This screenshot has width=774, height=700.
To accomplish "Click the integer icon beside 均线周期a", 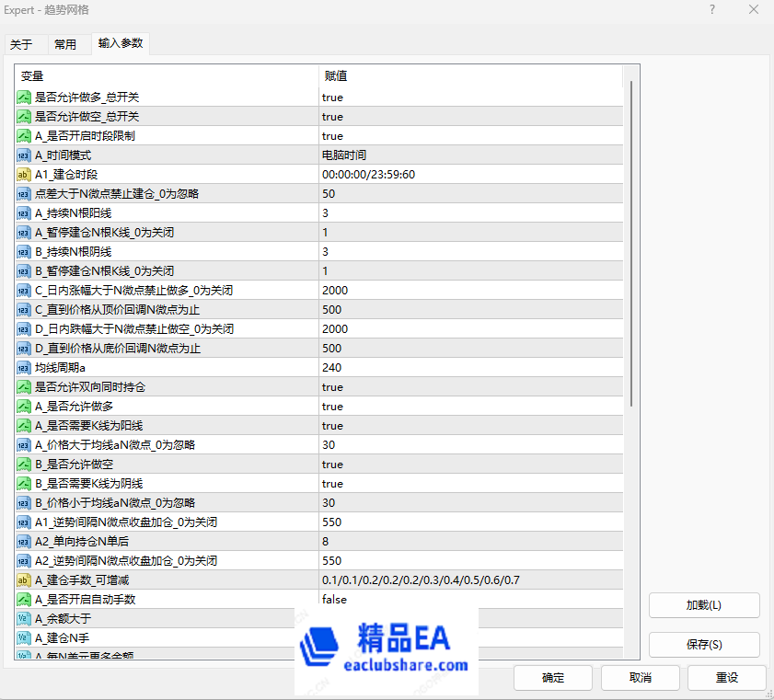I will click(24, 368).
